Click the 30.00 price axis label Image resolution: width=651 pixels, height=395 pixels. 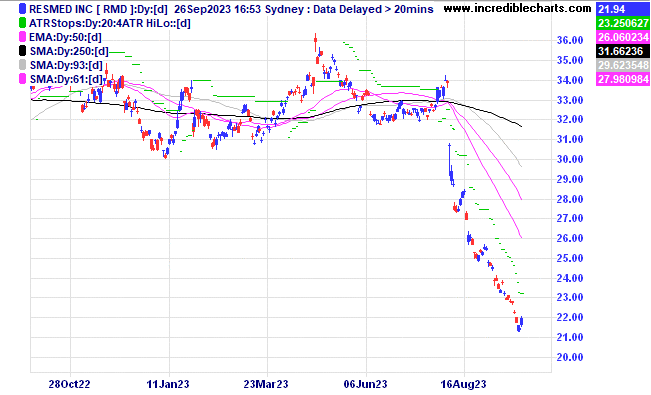(x=570, y=159)
